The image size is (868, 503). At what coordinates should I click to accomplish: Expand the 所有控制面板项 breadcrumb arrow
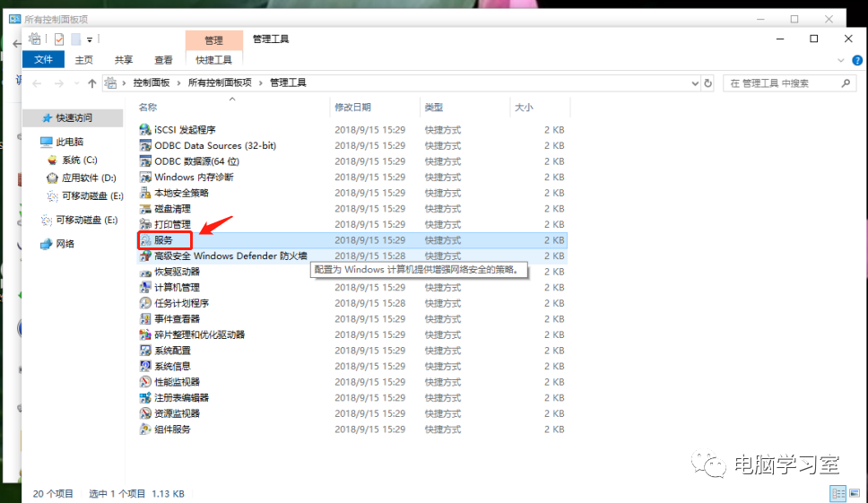click(x=261, y=83)
